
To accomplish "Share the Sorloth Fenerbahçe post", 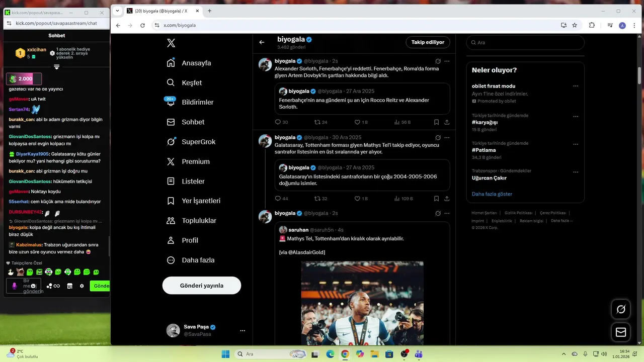I will click(x=447, y=122).
